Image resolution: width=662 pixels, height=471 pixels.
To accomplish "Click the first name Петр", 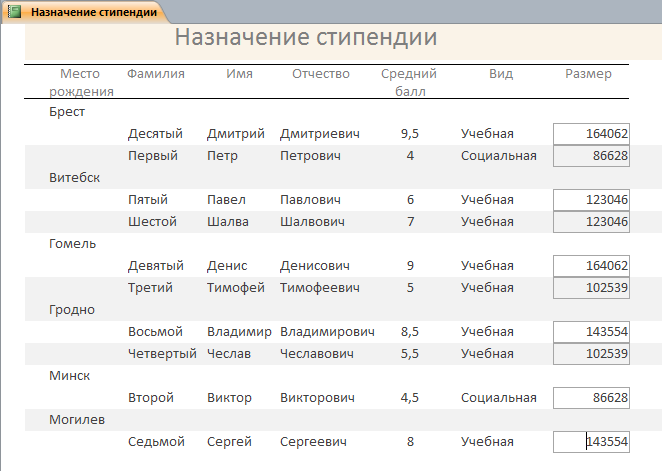I will 222,156.
